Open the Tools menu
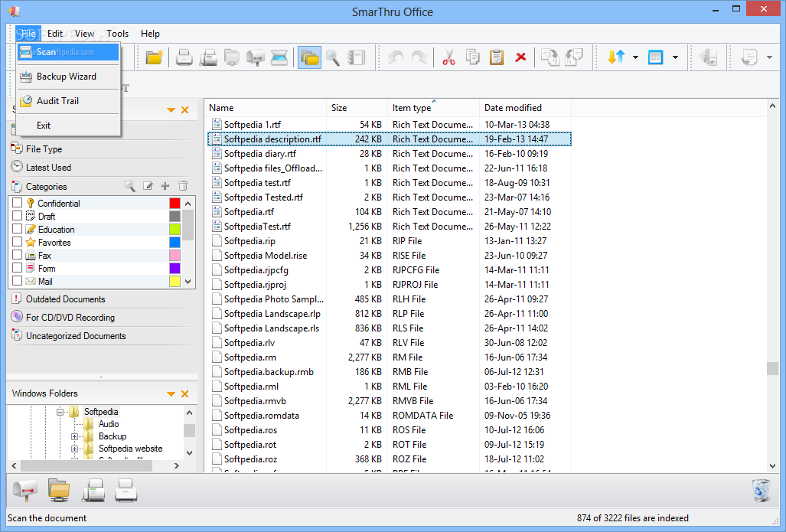The width and height of the screenshot is (786, 532). point(117,34)
